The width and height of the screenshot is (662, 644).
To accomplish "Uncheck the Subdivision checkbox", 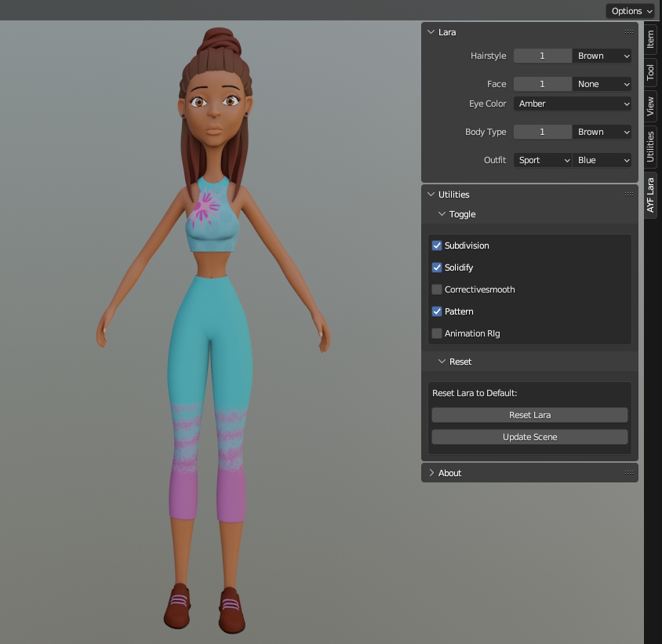I will coord(437,246).
